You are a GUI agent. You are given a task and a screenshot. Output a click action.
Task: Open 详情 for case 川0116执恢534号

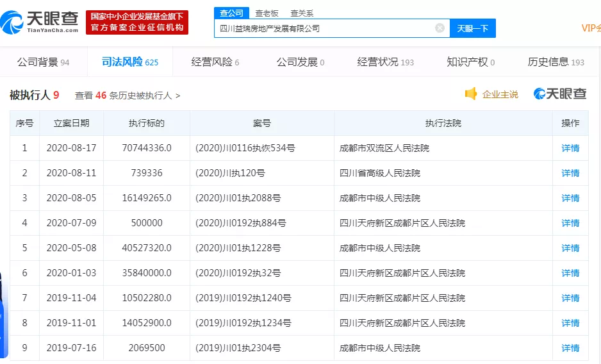click(x=570, y=148)
